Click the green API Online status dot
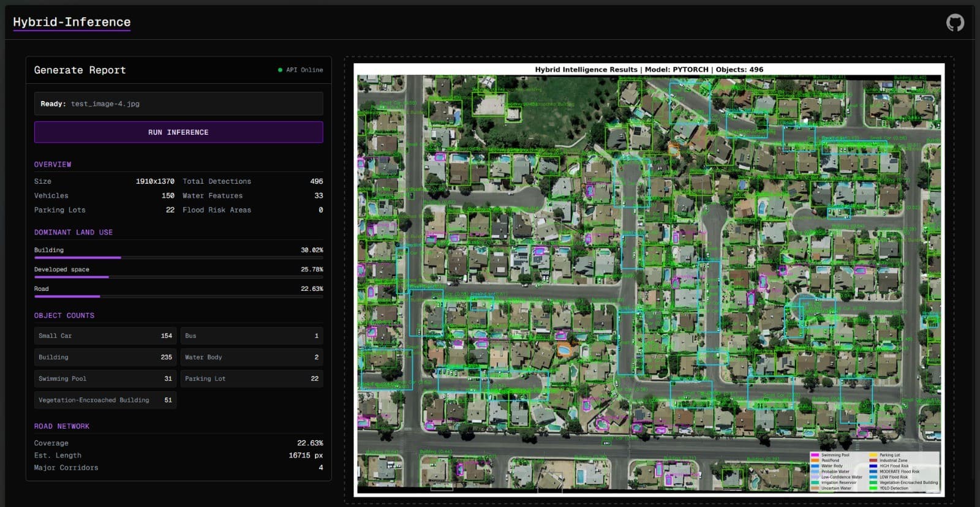980x507 pixels. tap(281, 70)
